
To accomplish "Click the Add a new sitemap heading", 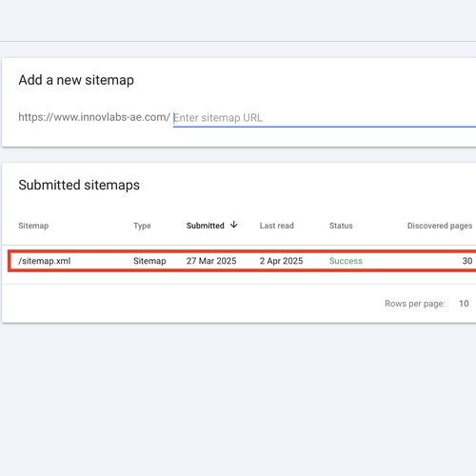I will click(x=76, y=80).
